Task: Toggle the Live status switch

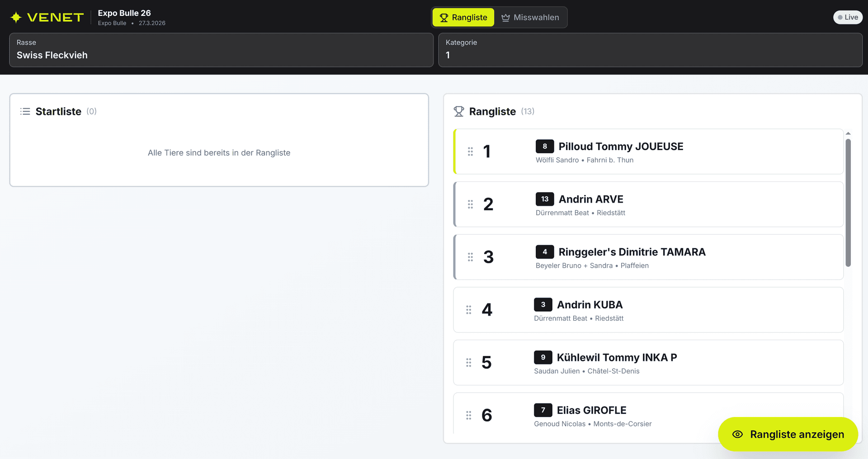Action: [x=848, y=17]
